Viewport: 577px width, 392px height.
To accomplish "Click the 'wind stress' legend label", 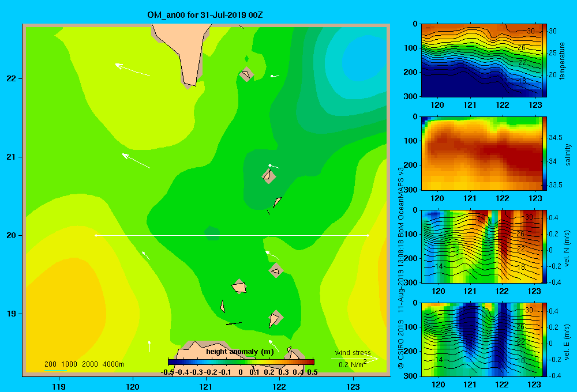I will point(353,352).
